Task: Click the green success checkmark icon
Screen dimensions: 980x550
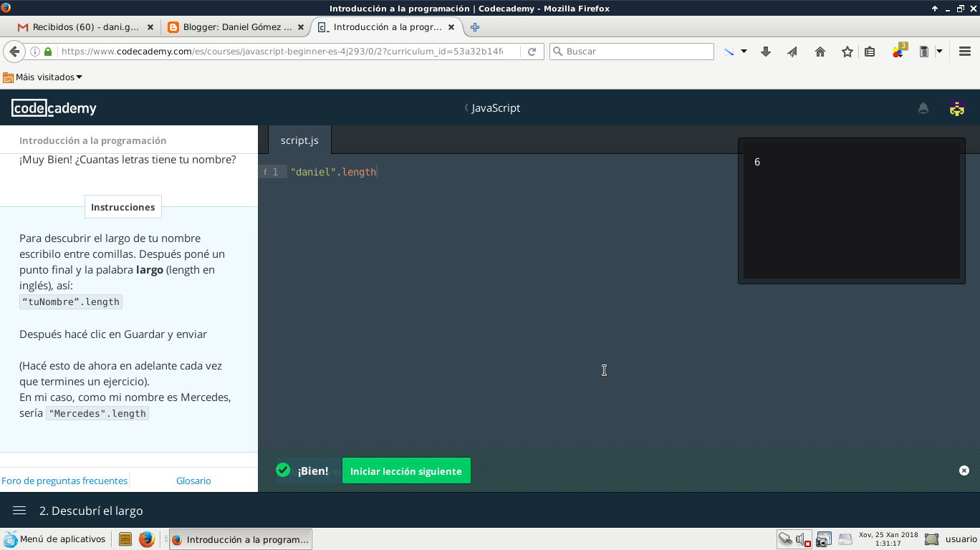Action: point(283,470)
